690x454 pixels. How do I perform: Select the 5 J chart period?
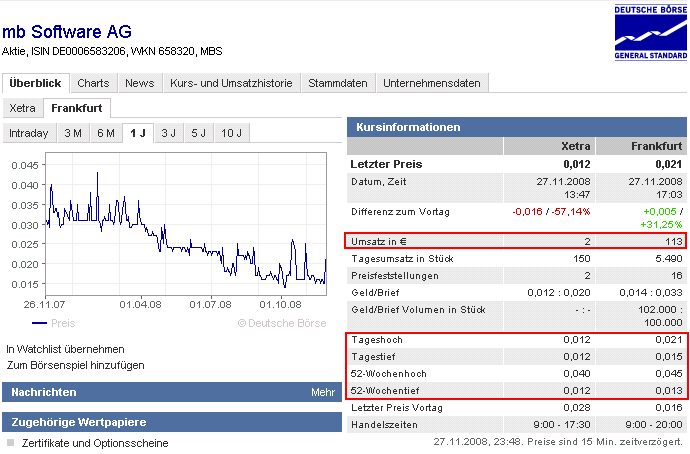tap(199, 133)
